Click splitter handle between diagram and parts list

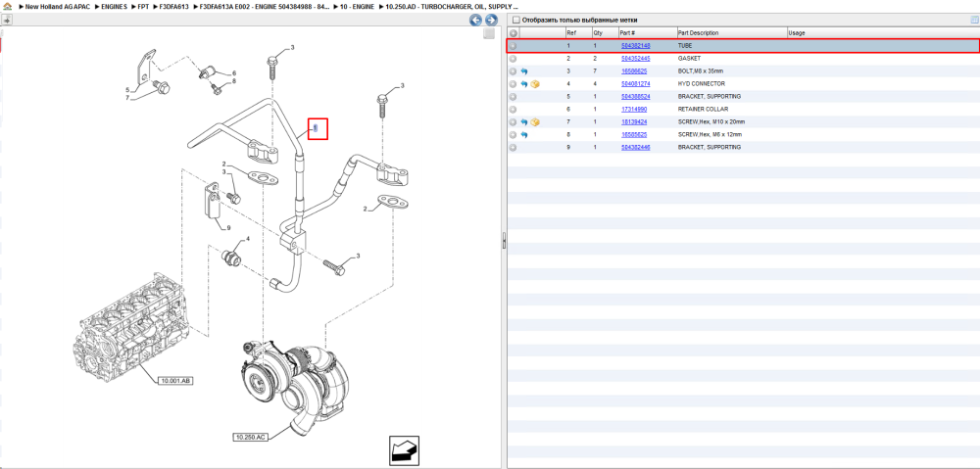(504, 241)
